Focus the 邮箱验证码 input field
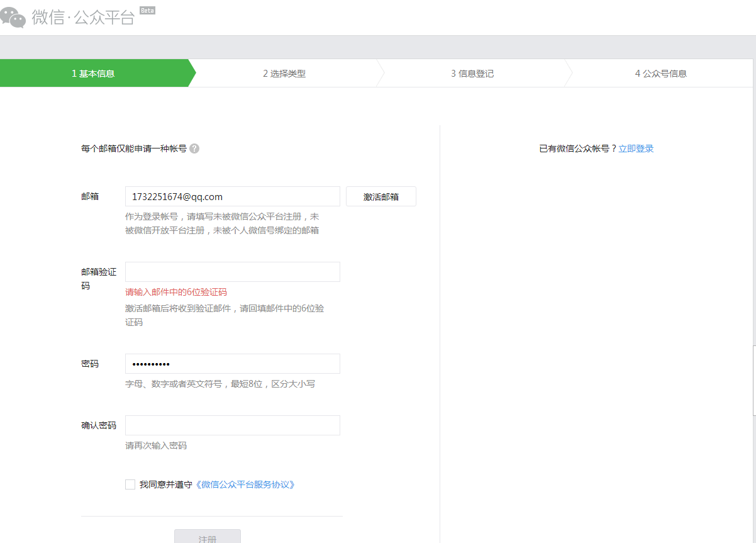756x543 pixels. click(x=233, y=272)
